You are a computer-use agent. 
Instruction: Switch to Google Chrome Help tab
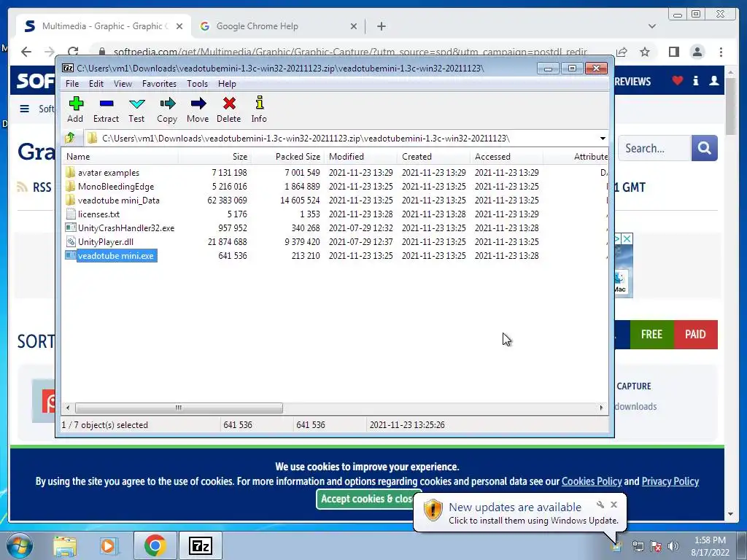[x=278, y=26]
